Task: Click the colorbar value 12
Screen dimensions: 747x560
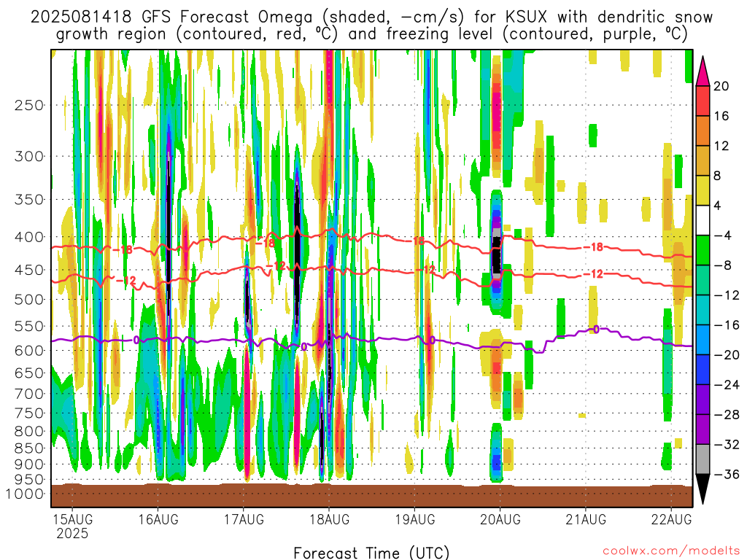Action: click(x=721, y=146)
